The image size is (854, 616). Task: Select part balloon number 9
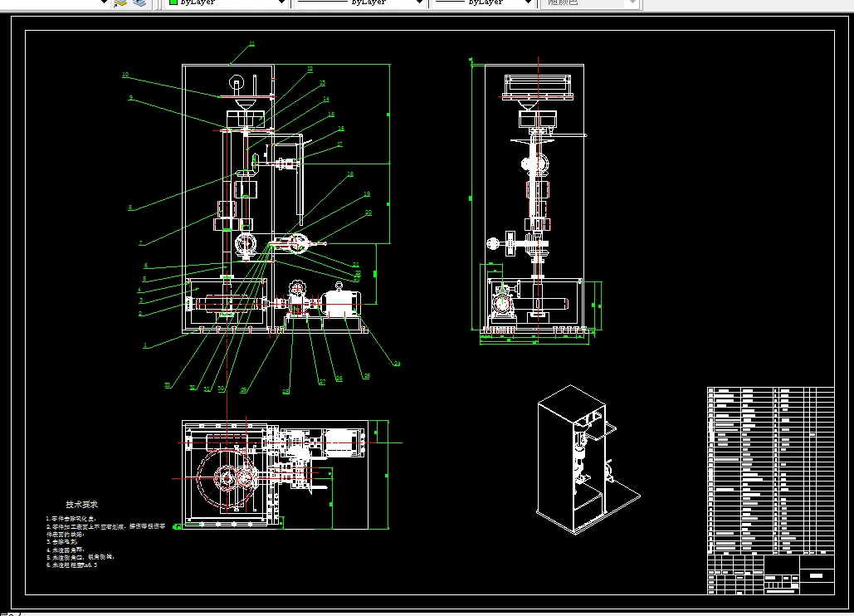[x=131, y=98]
